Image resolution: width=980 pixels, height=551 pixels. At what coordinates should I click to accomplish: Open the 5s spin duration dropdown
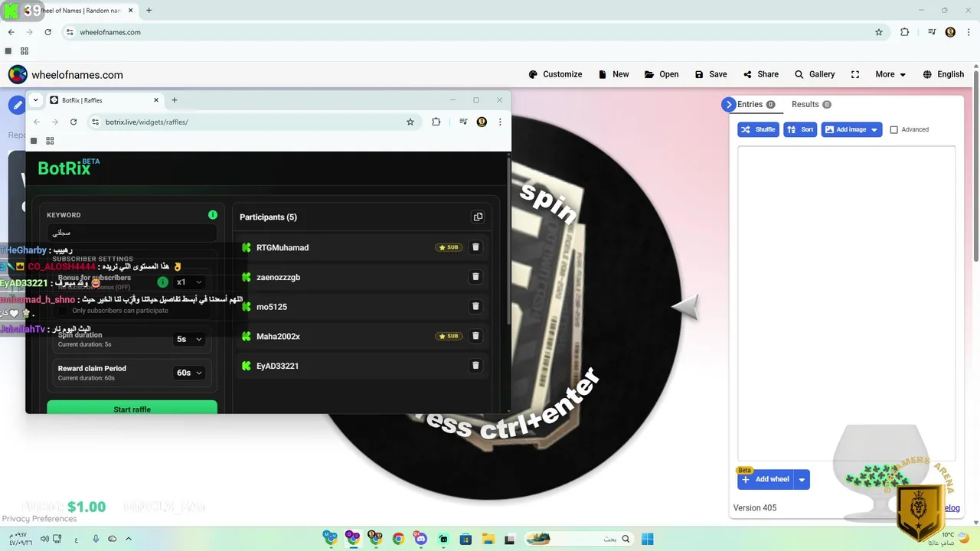[189, 339]
